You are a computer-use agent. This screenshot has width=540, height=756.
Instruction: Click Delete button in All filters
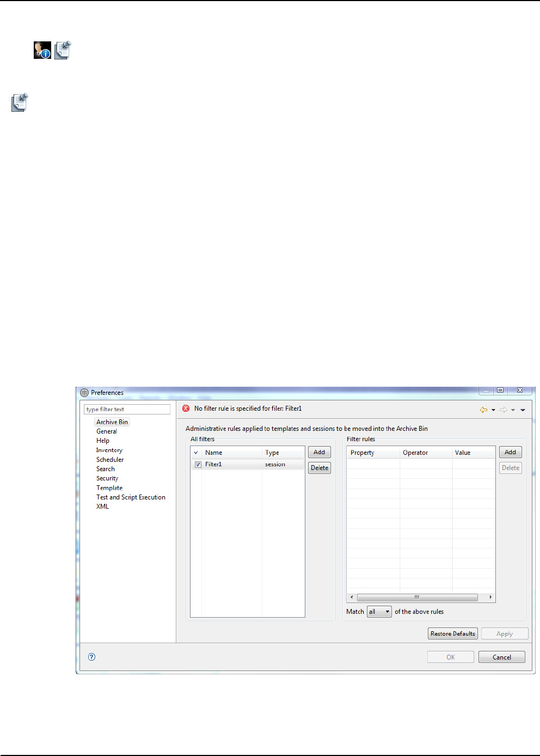[x=320, y=468]
